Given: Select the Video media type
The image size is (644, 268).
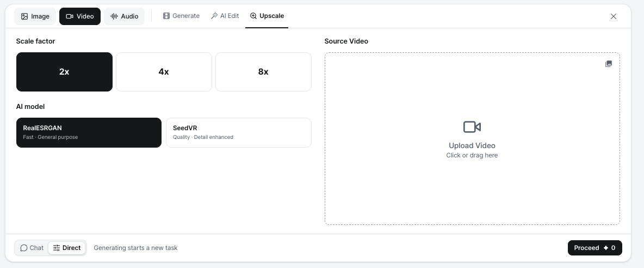Looking at the screenshot, I should [x=79, y=16].
